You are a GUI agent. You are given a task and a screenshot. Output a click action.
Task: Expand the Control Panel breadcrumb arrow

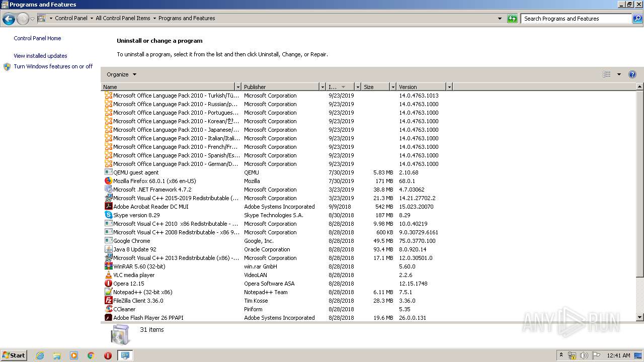(x=92, y=19)
